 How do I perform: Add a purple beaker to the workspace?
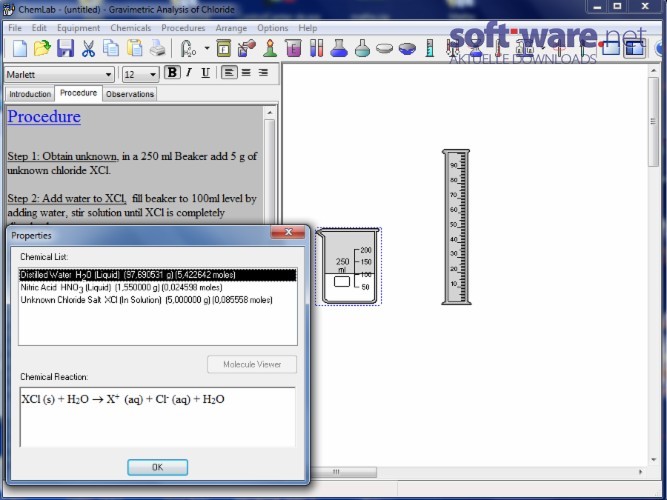tap(293, 48)
